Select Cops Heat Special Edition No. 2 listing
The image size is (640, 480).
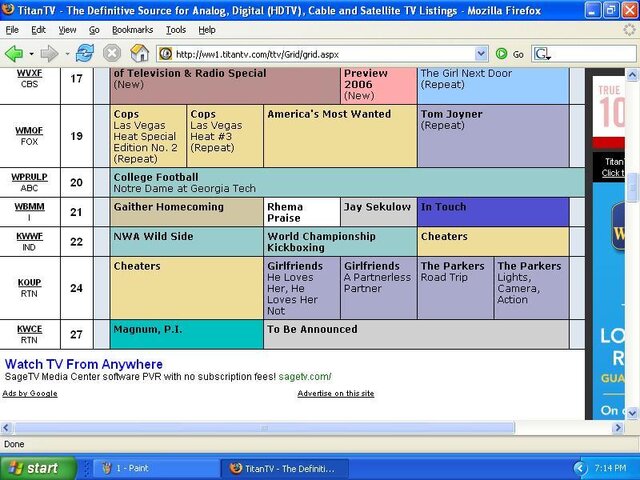pyautogui.click(x=148, y=136)
